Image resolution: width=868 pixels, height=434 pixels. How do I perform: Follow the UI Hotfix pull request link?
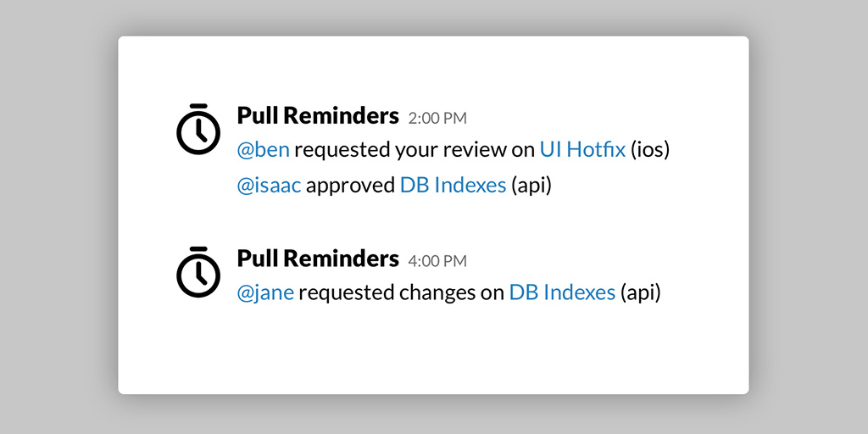pyautogui.click(x=582, y=150)
